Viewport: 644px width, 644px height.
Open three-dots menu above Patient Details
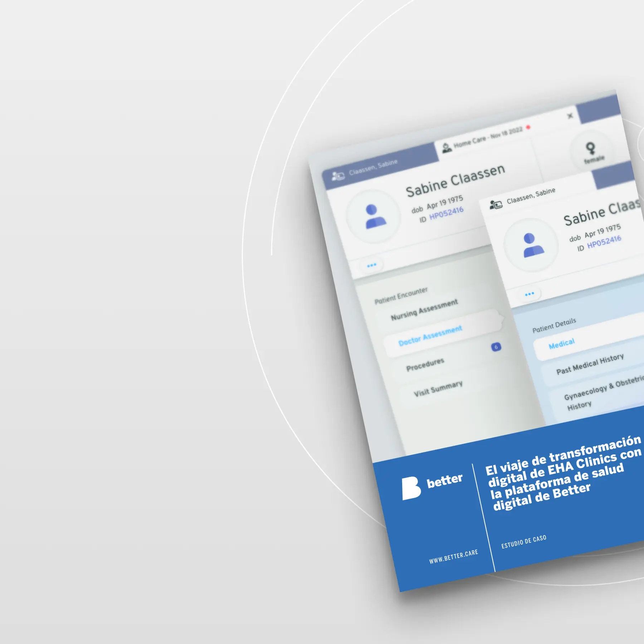[530, 294]
